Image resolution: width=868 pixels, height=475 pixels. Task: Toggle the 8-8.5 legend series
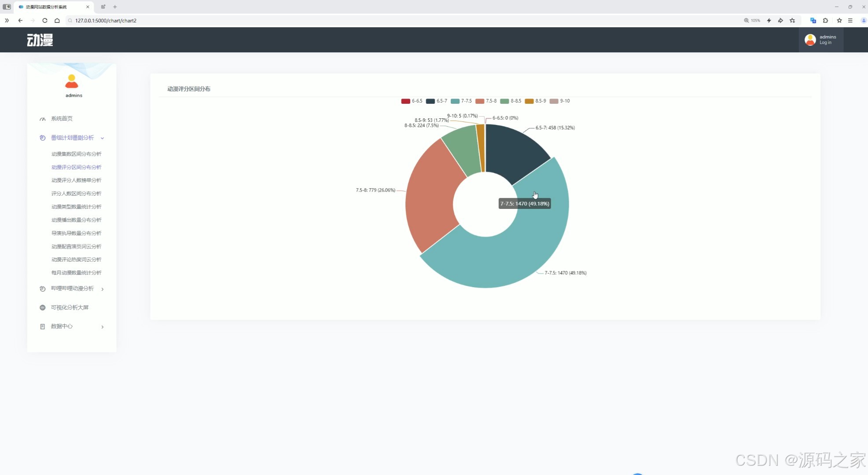pyautogui.click(x=510, y=101)
